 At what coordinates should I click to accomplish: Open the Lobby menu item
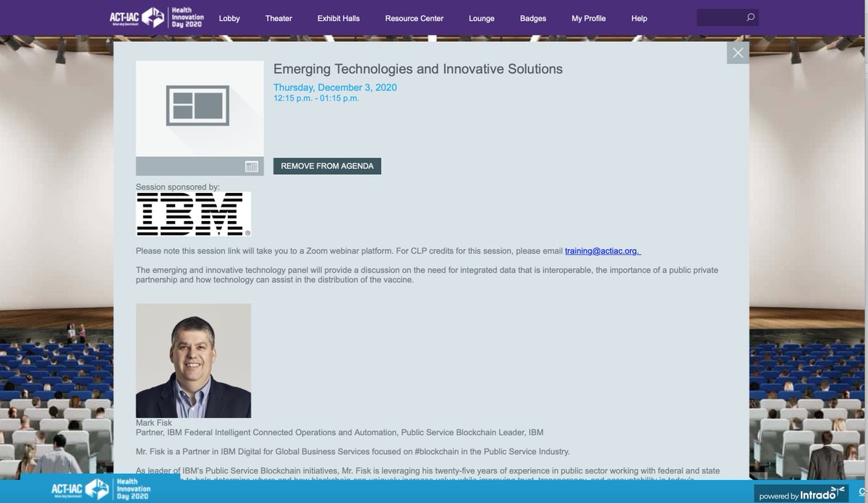pyautogui.click(x=229, y=18)
